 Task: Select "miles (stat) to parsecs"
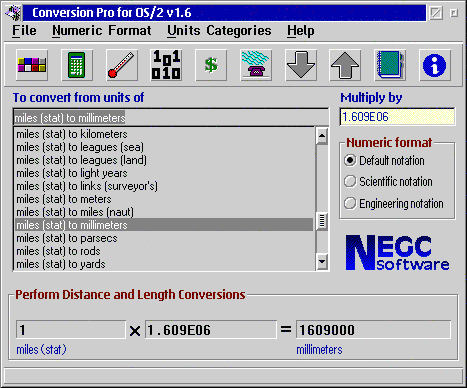click(164, 238)
